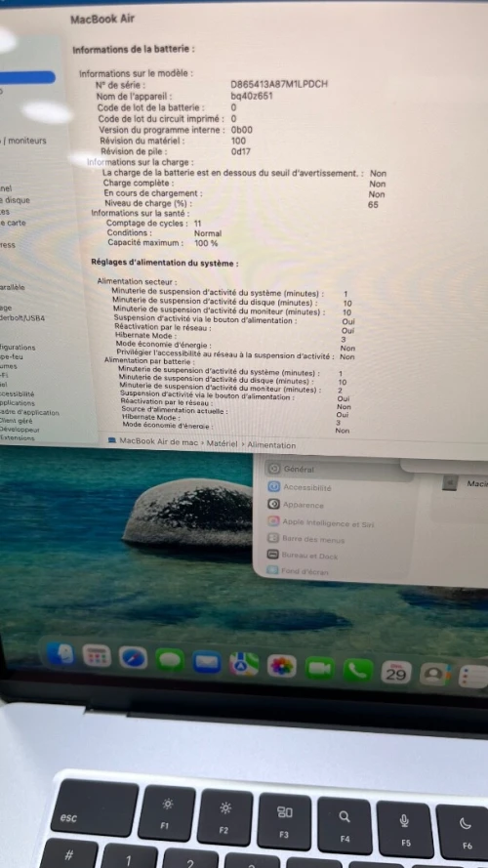
Task: Click the Apparence icon in Settings sidebar
Action: (273, 505)
